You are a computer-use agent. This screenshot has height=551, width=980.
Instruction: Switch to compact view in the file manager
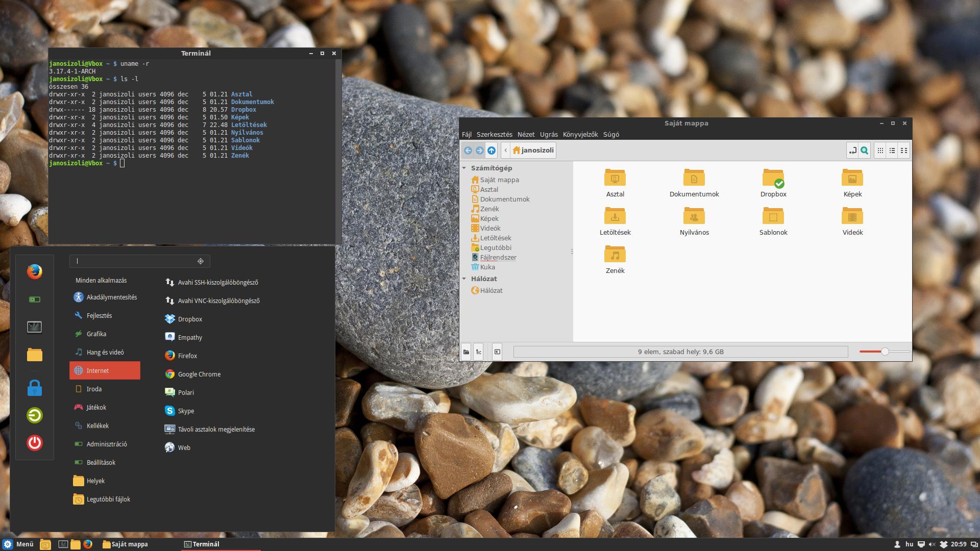click(x=903, y=151)
